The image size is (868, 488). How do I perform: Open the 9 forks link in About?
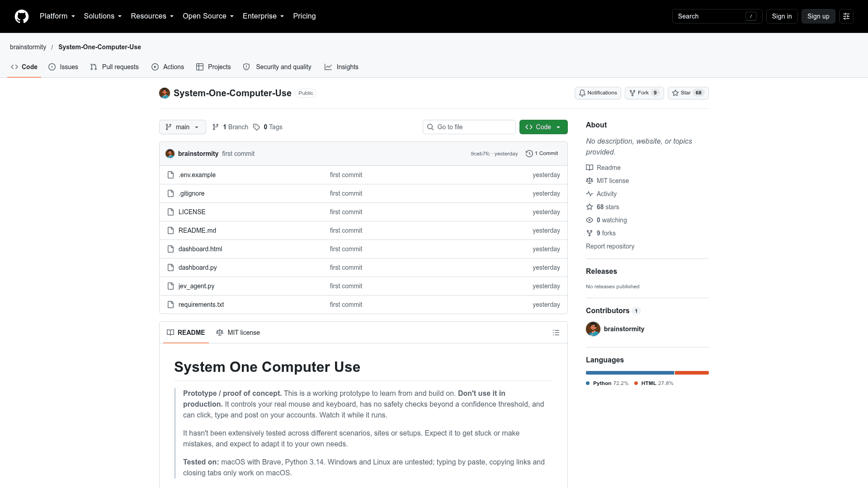click(601, 233)
